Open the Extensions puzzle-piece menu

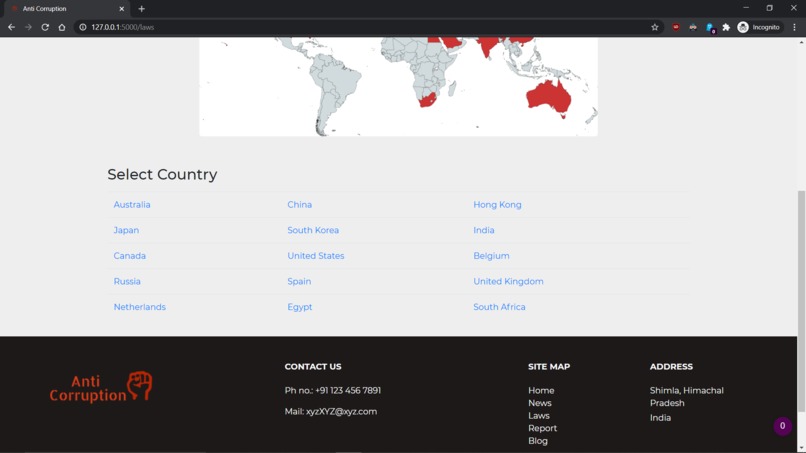(726, 27)
